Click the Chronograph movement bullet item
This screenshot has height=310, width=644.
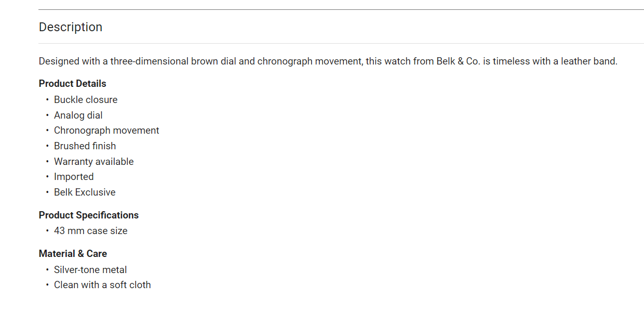(x=106, y=131)
